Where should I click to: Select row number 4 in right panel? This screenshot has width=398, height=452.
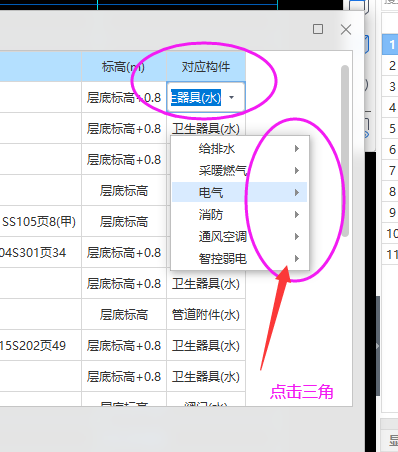tap(390, 107)
